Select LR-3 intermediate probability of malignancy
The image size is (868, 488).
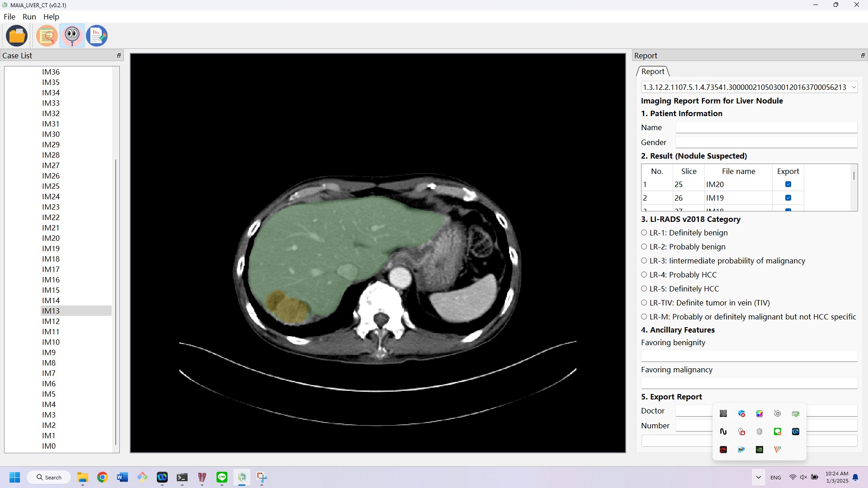tap(723, 261)
